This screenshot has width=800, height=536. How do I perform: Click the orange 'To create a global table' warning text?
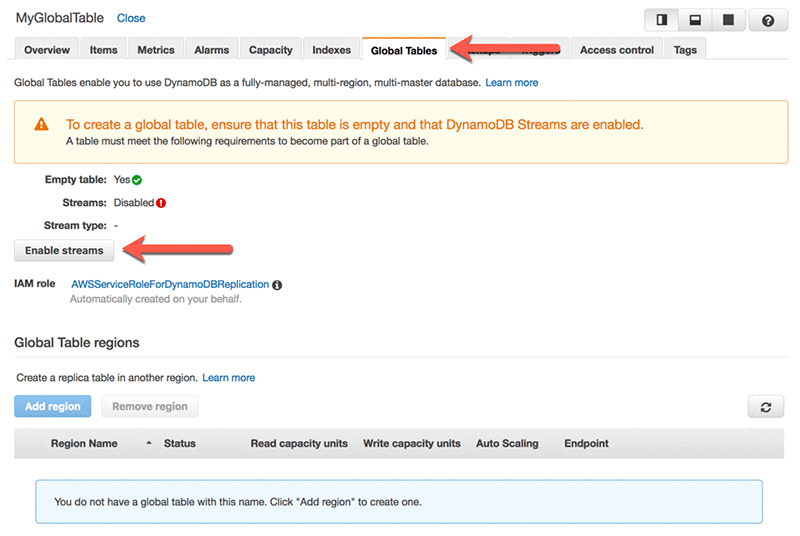point(355,124)
